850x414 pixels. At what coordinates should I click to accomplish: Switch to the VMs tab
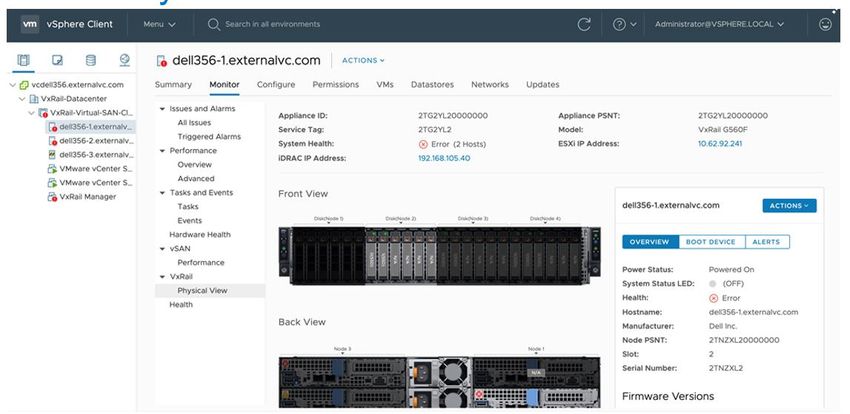[385, 85]
